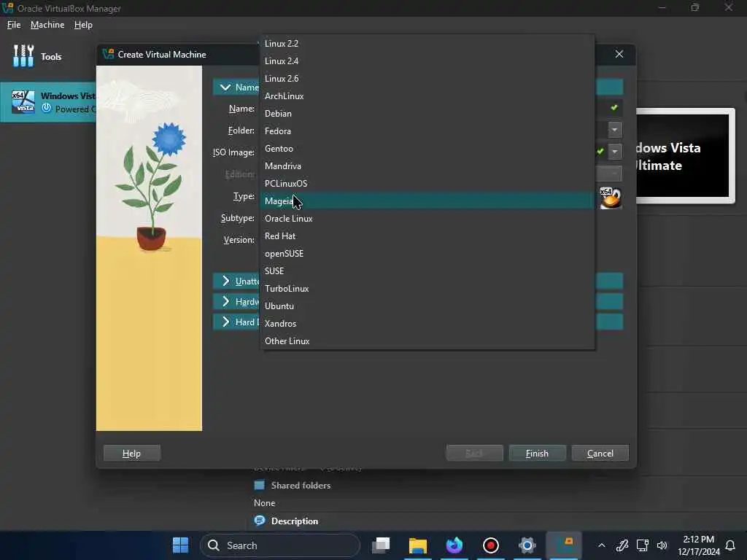Pick Mandriva from the subtype options

pyautogui.click(x=427, y=166)
